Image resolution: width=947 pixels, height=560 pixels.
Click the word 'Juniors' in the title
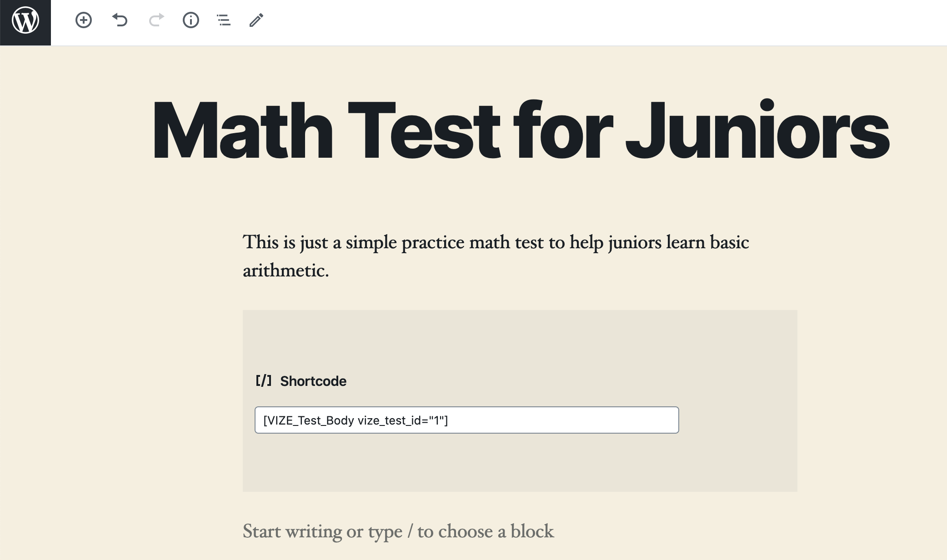pyautogui.click(x=757, y=131)
